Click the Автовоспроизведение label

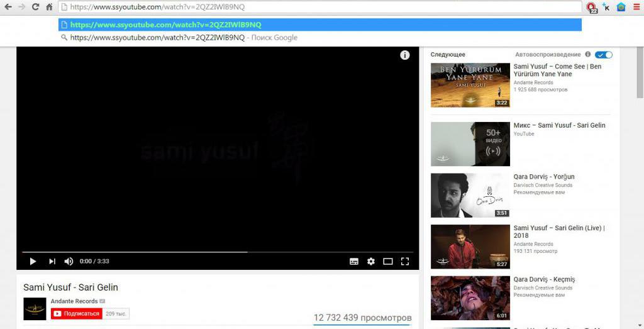tap(548, 54)
